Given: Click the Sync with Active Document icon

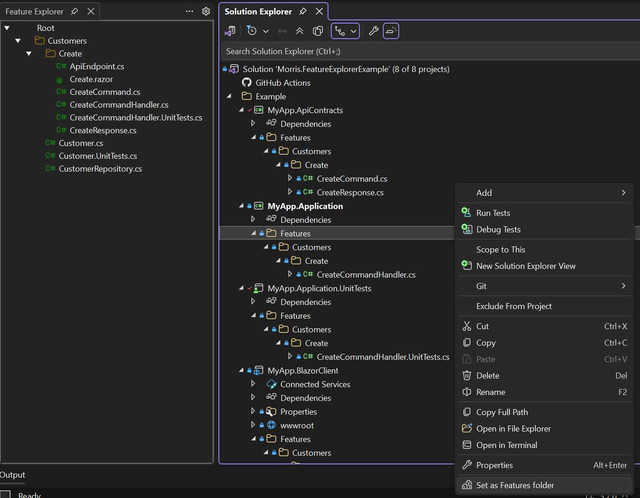Looking at the screenshot, I should pos(282,31).
